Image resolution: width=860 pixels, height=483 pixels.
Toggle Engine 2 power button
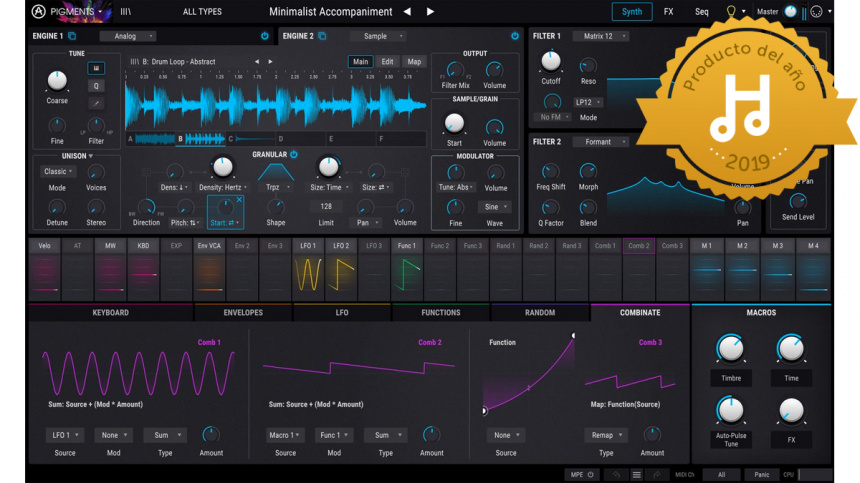(x=515, y=36)
